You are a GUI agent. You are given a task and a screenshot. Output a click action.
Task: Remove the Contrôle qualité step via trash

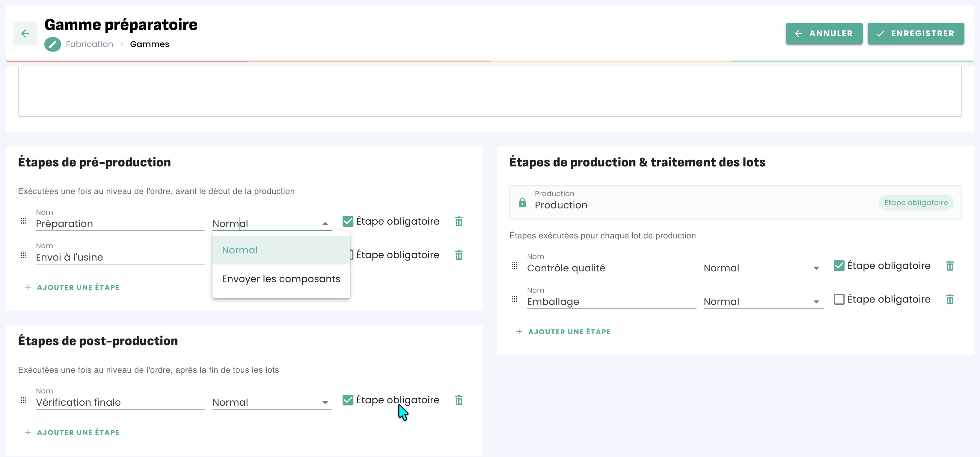949,266
